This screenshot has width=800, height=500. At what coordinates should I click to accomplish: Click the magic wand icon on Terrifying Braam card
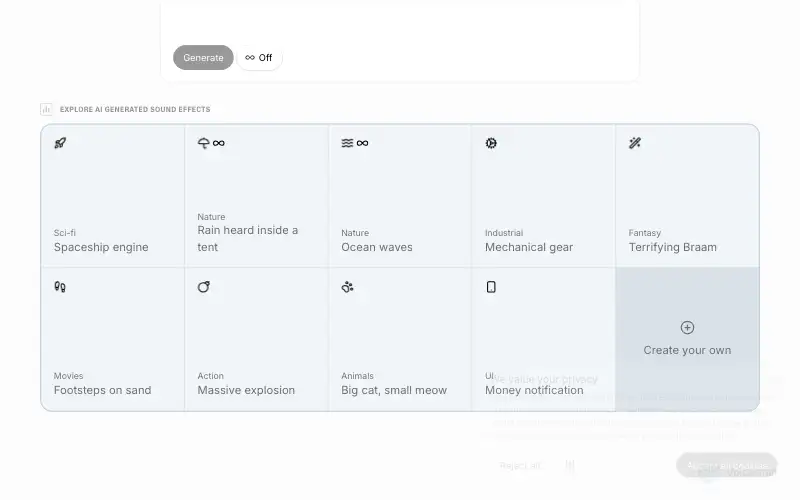tap(635, 143)
